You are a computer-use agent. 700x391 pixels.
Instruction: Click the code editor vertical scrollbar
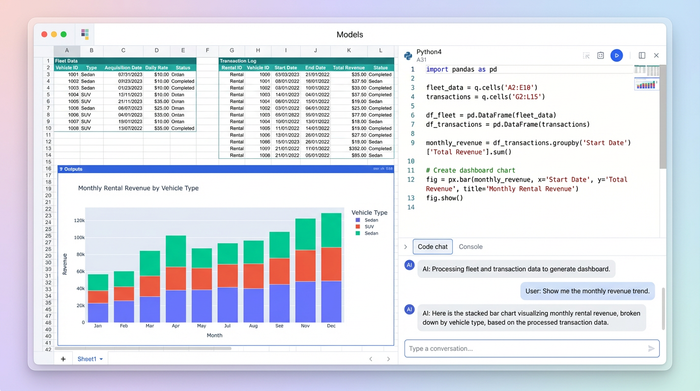[x=662, y=116]
